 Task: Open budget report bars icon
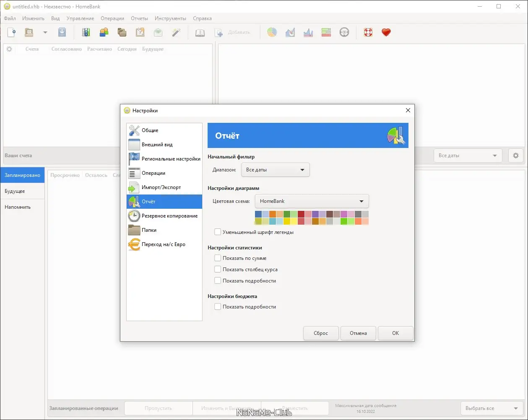click(326, 32)
